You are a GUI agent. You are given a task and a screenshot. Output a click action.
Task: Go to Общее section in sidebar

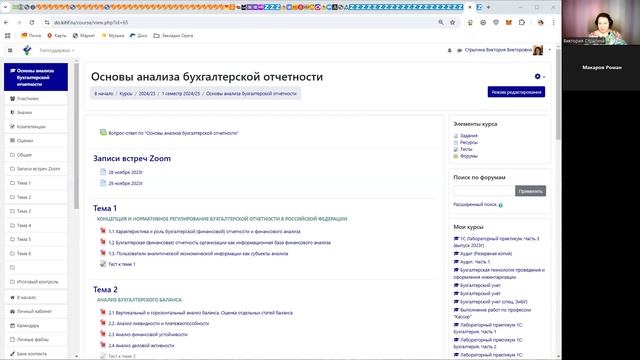coord(36,155)
